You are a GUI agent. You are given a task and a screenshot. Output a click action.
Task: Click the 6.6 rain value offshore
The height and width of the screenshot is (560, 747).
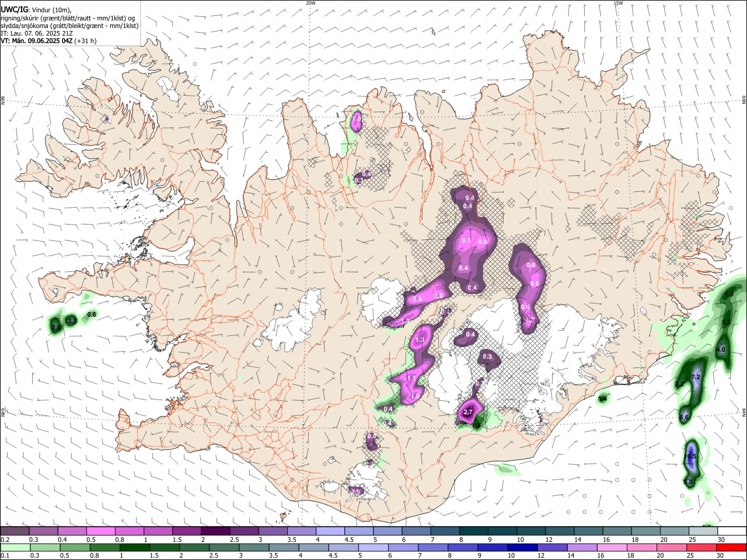685,417
